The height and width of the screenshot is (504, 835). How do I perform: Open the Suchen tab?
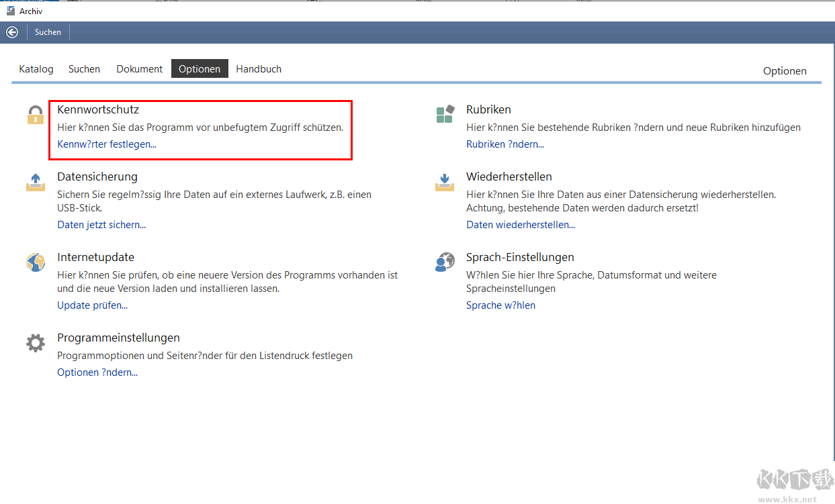(84, 69)
